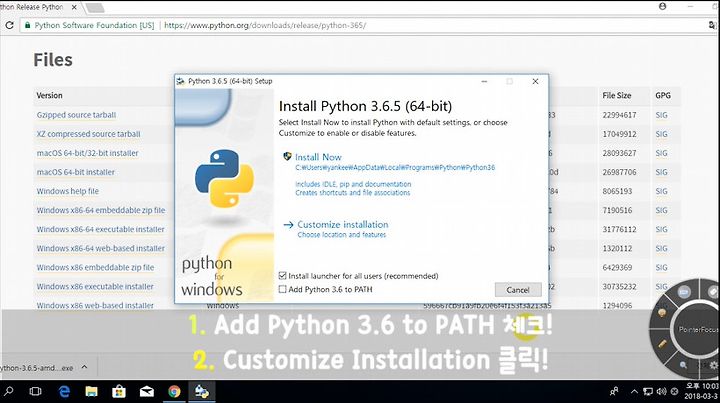Viewport: 720px width, 403px height.
Task: Open macOS 64-bit/32-bit installer link
Action: (x=87, y=153)
